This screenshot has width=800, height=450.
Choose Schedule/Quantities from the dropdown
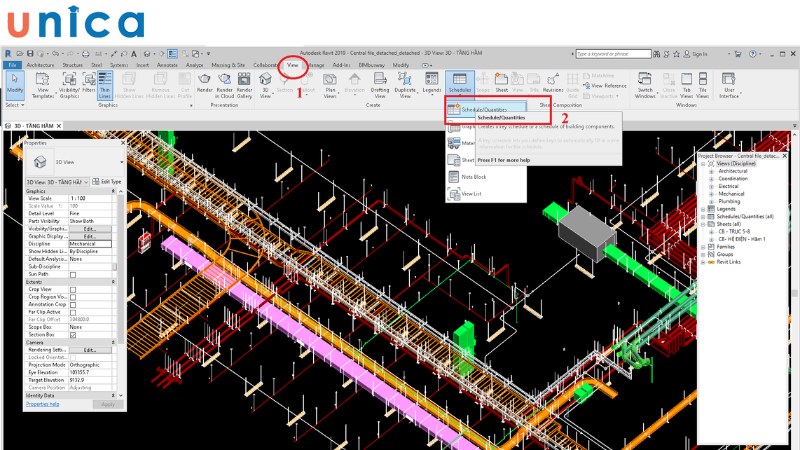[x=486, y=109]
